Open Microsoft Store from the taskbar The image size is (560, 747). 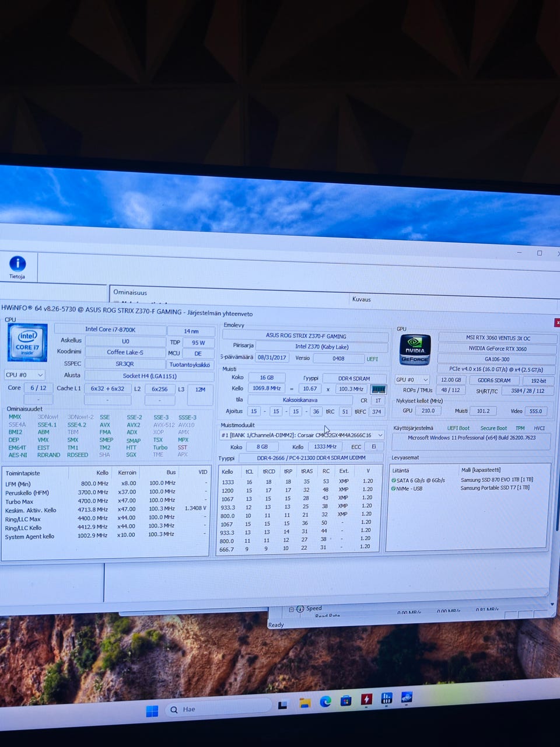click(x=345, y=700)
